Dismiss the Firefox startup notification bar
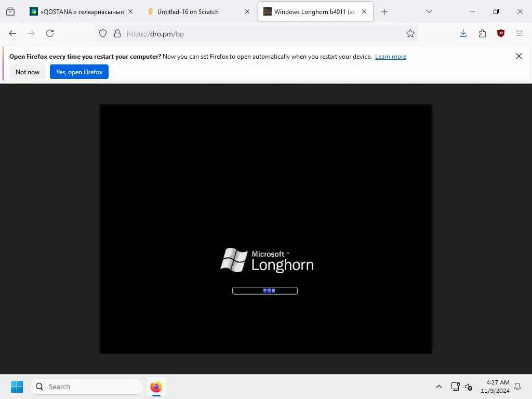The width and height of the screenshot is (532, 399). pyautogui.click(x=519, y=56)
